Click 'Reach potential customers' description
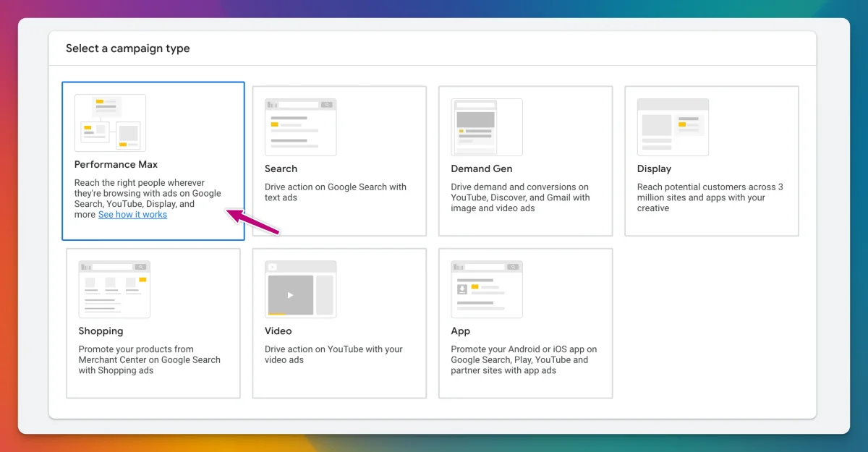 coord(710,197)
